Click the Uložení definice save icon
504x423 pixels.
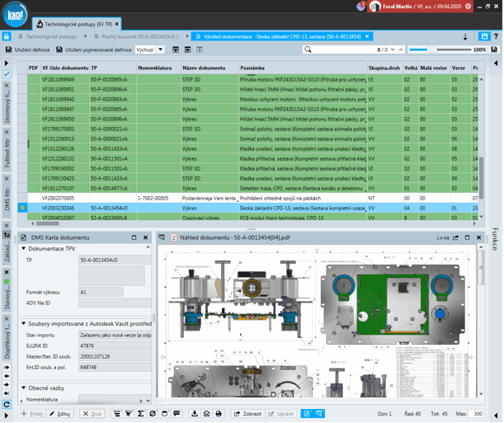pos(9,49)
